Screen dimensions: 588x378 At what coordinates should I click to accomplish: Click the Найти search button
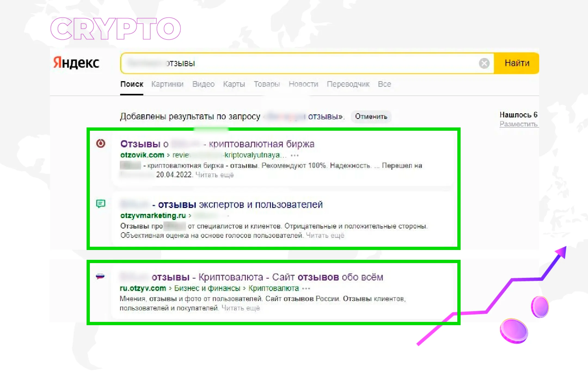[x=517, y=63]
